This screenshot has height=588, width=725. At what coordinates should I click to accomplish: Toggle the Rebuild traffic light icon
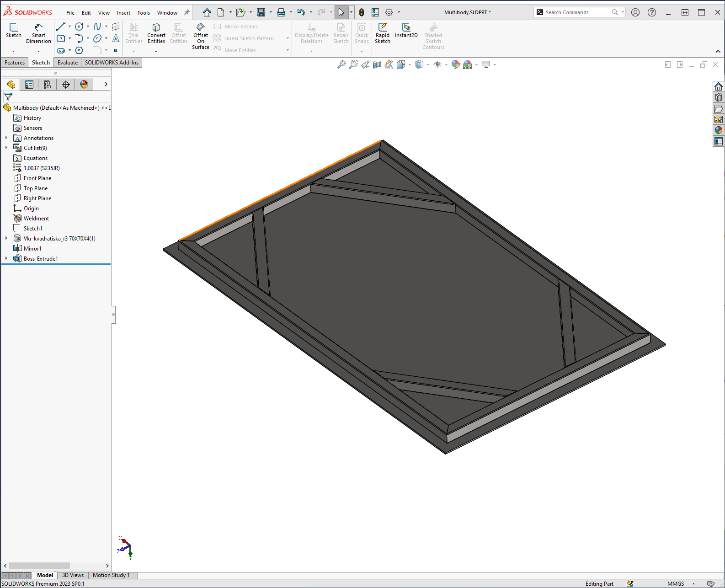click(x=362, y=12)
